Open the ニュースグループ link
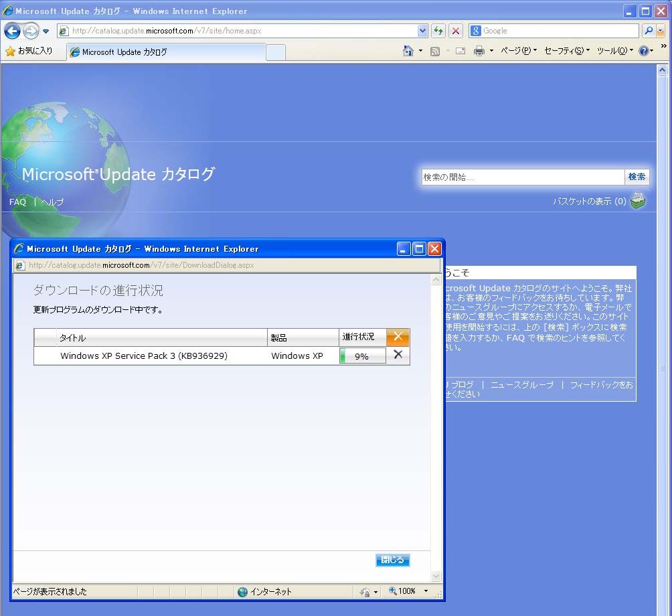 pyautogui.click(x=522, y=384)
